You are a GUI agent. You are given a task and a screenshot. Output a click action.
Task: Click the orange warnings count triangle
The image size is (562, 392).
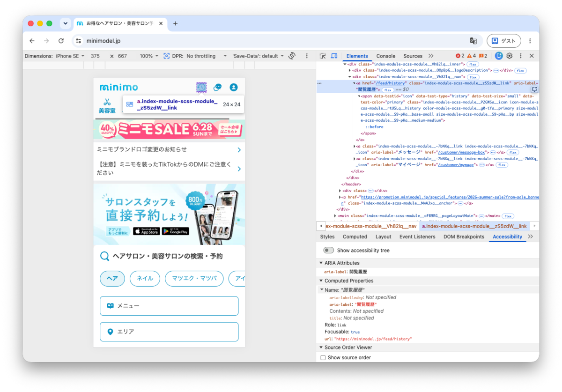pos(471,56)
